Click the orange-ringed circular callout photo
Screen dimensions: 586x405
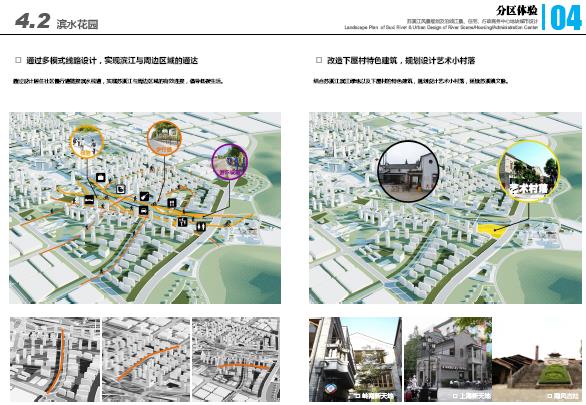point(164,137)
